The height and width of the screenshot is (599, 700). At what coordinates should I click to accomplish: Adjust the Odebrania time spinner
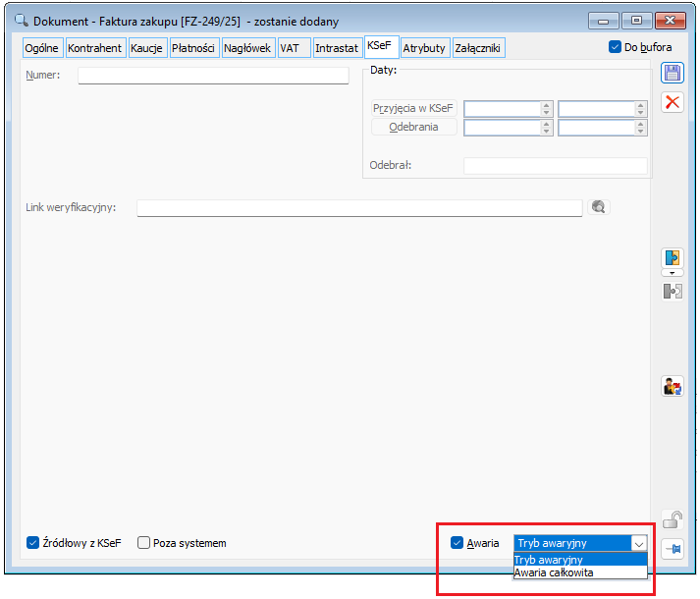point(641,128)
